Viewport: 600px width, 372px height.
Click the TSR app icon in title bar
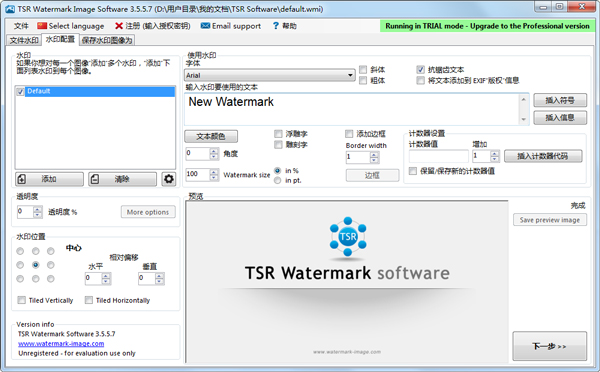(x=10, y=9)
